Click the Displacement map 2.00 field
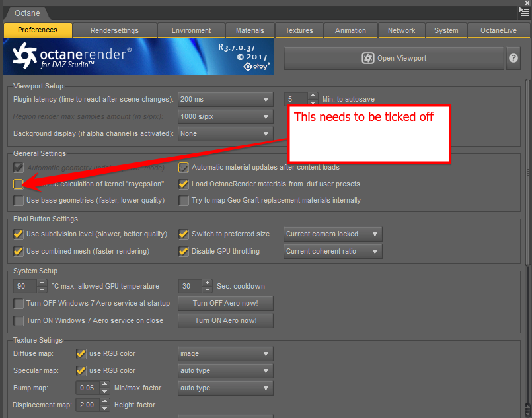The image size is (532, 418). [88, 405]
